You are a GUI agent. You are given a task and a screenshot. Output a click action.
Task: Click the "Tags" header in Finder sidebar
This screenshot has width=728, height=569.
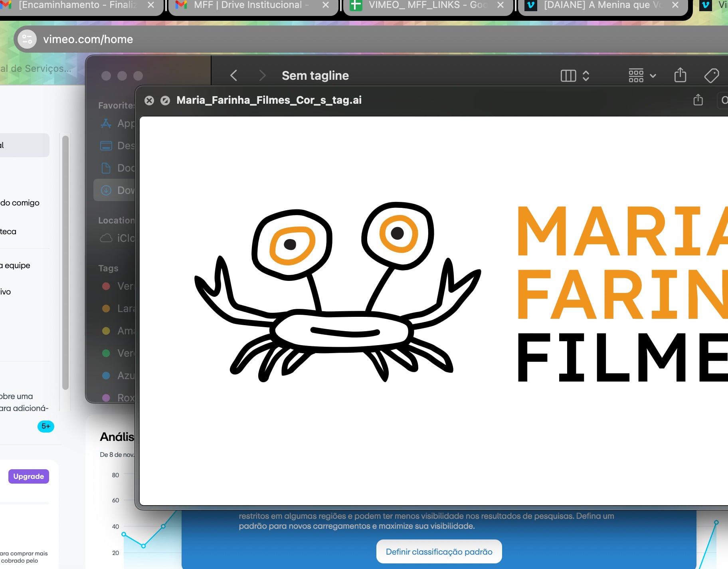pos(108,268)
